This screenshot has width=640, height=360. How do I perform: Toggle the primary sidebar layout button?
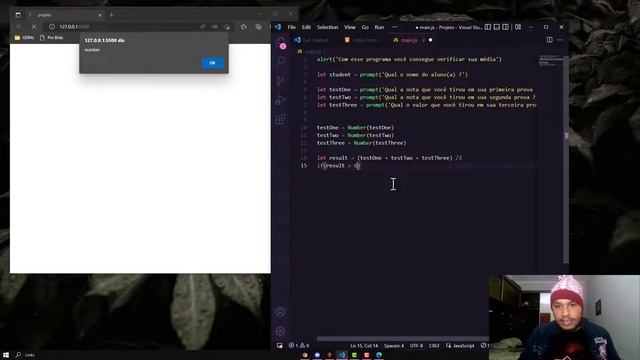coord(488,27)
